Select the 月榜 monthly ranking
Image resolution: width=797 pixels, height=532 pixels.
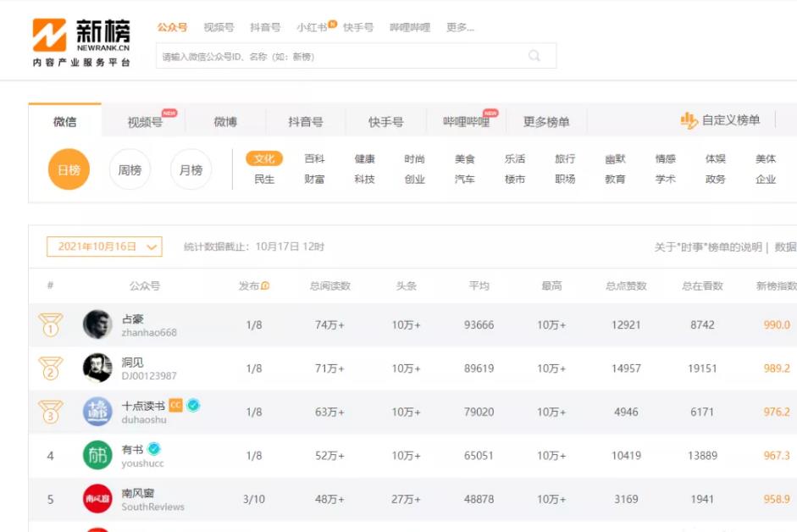pos(191,169)
